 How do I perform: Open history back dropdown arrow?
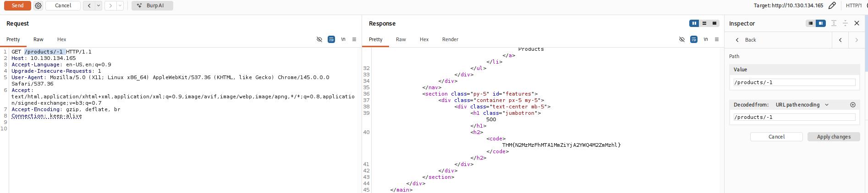(x=98, y=6)
